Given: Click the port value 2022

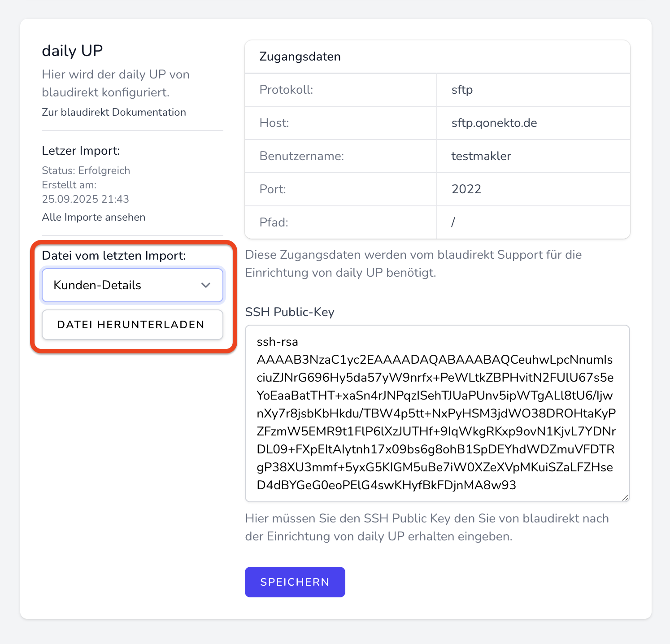Looking at the screenshot, I should (x=466, y=189).
